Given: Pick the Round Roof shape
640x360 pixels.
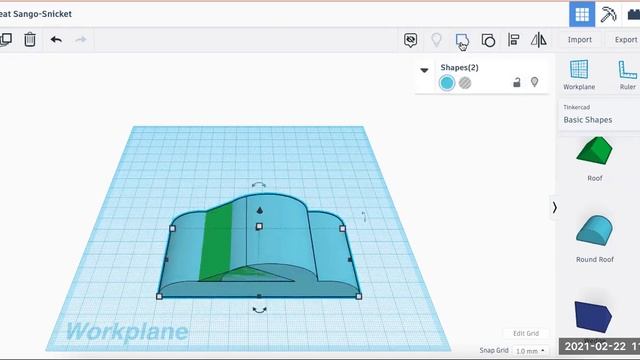Looking at the screenshot, I should tap(595, 231).
